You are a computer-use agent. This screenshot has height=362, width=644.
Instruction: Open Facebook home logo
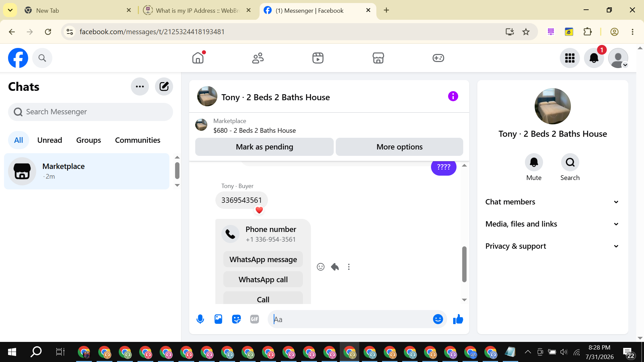pos(18,58)
